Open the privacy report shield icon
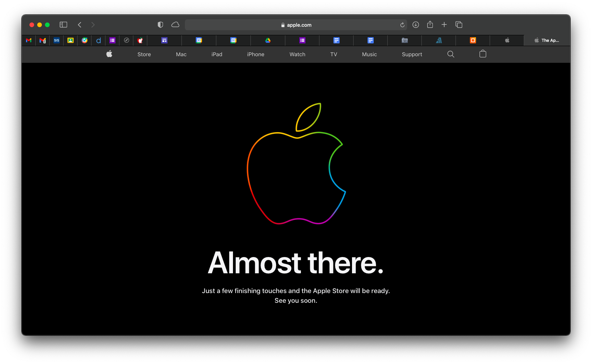The height and width of the screenshot is (364, 592). [160, 25]
